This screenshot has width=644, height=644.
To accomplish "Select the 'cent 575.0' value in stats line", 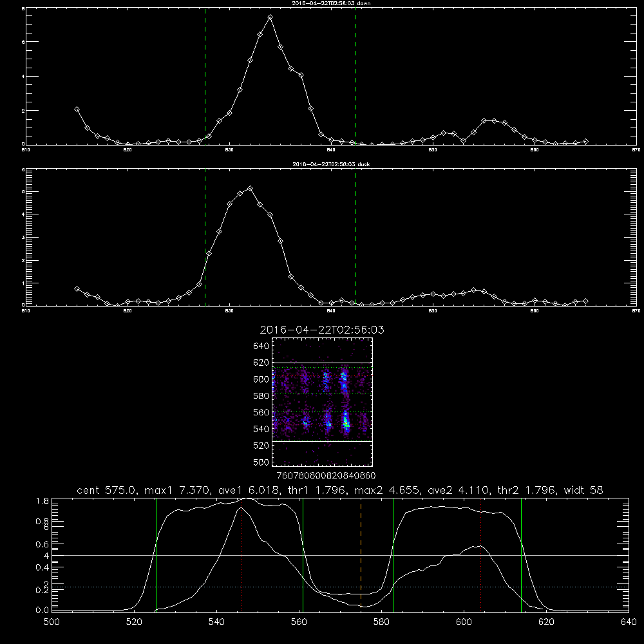I will [x=106, y=490].
